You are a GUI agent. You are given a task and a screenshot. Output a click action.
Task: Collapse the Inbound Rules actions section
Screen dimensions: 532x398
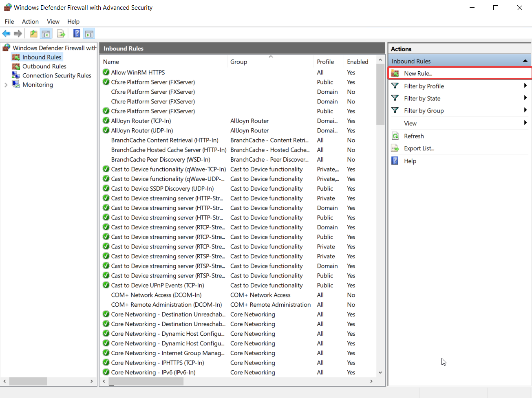click(x=525, y=61)
